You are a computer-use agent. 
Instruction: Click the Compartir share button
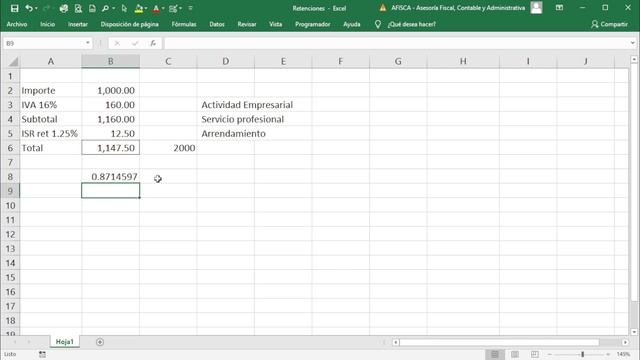point(609,24)
